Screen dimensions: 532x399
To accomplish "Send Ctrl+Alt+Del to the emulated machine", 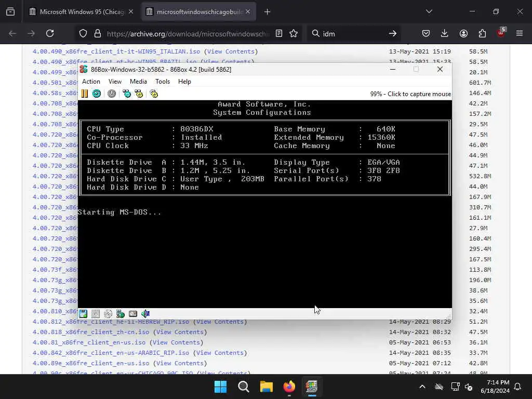I will (x=127, y=94).
